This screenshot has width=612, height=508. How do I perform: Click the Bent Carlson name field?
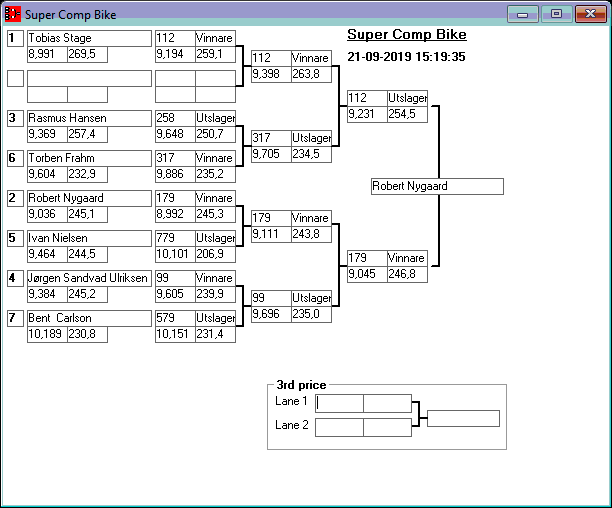click(89, 318)
